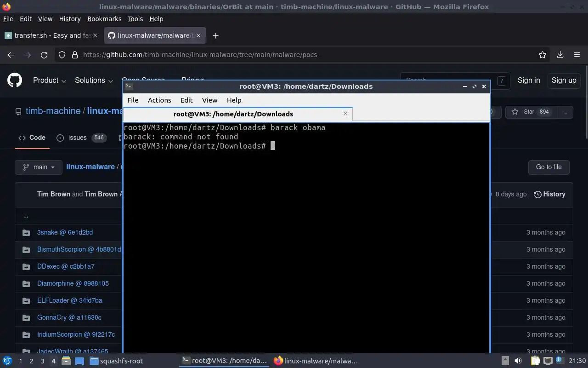Click the folder icon beside DDexec

[x=26, y=267]
